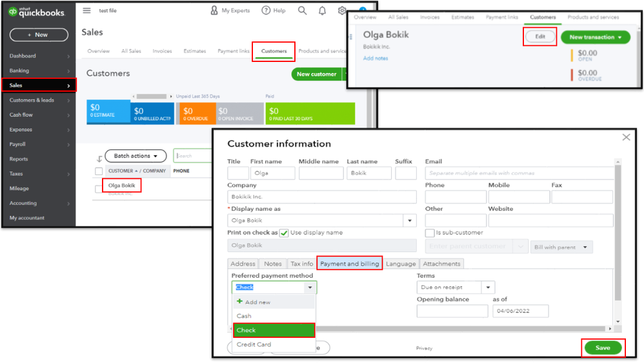Select the Language tab

(401, 264)
